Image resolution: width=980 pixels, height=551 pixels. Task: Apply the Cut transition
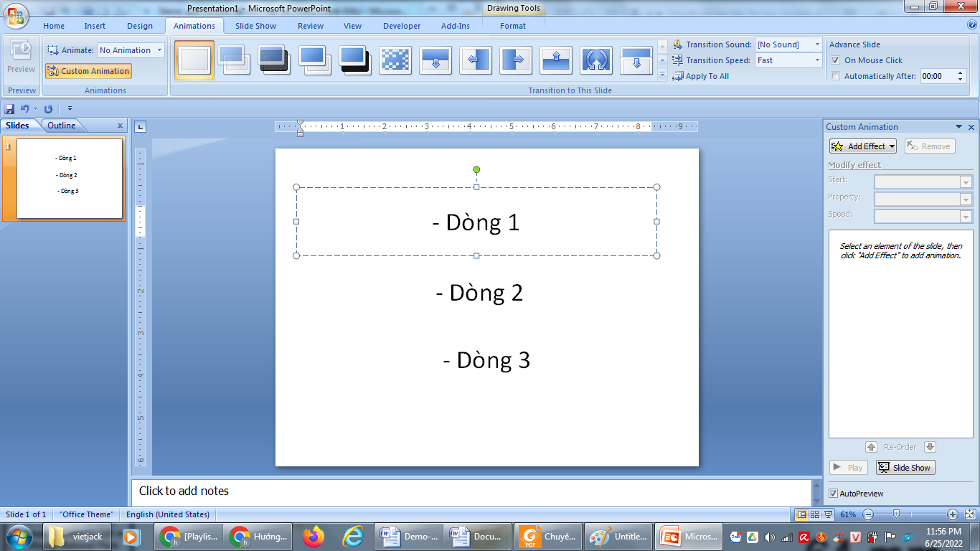pyautogui.click(x=315, y=60)
